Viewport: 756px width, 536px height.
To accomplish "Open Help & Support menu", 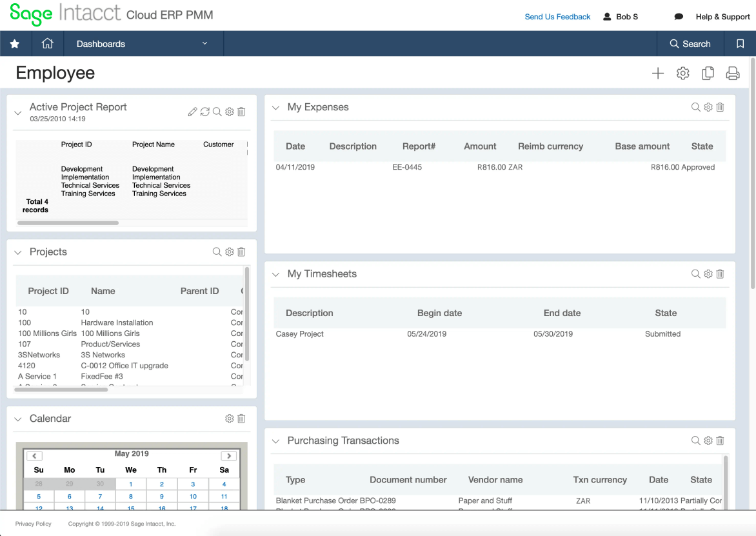I will tap(722, 17).
